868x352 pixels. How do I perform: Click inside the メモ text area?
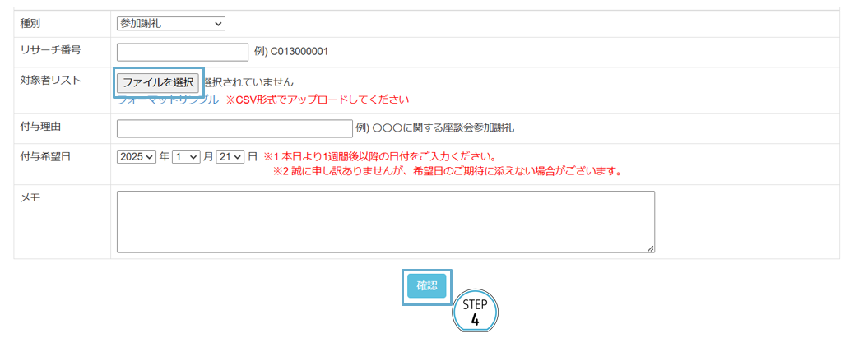tap(385, 221)
